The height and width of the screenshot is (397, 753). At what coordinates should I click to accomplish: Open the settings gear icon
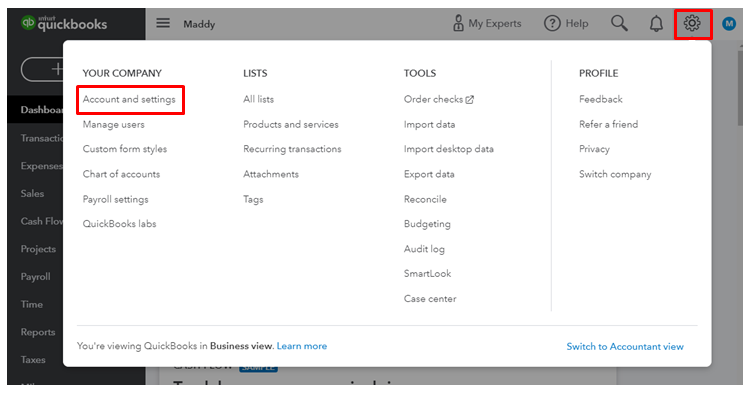point(692,24)
